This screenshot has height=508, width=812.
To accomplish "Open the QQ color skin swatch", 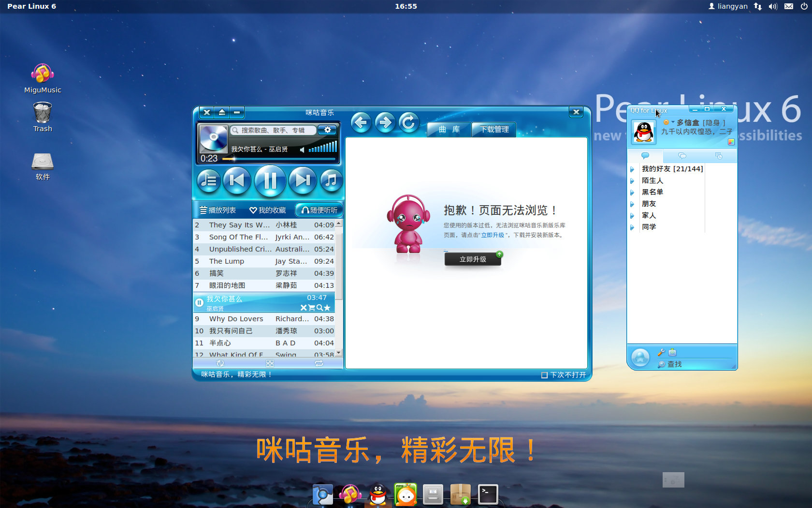I will pyautogui.click(x=731, y=142).
